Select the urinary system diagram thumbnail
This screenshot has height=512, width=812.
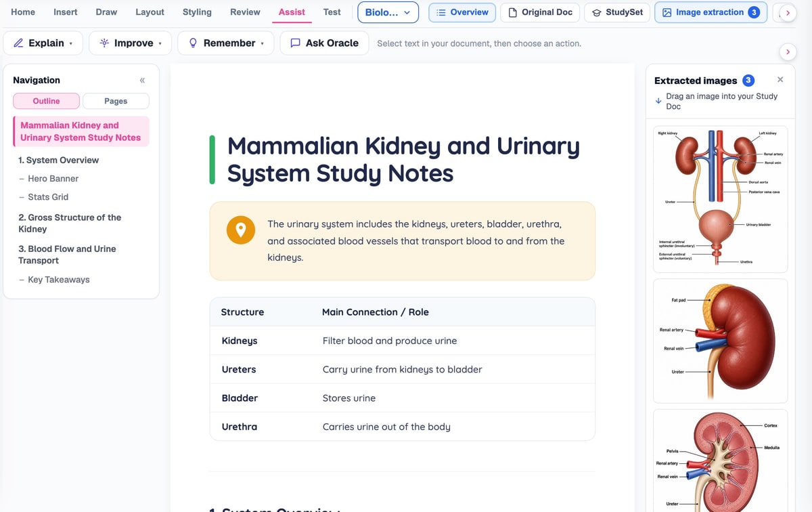(720, 199)
